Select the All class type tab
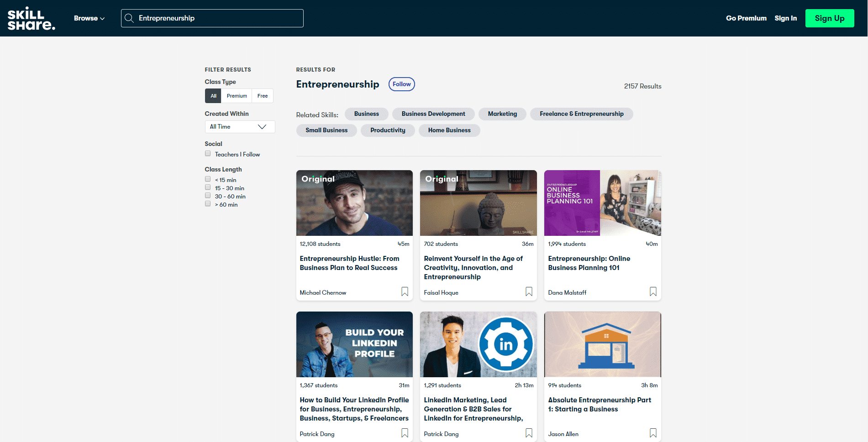This screenshot has width=868, height=442. point(213,96)
